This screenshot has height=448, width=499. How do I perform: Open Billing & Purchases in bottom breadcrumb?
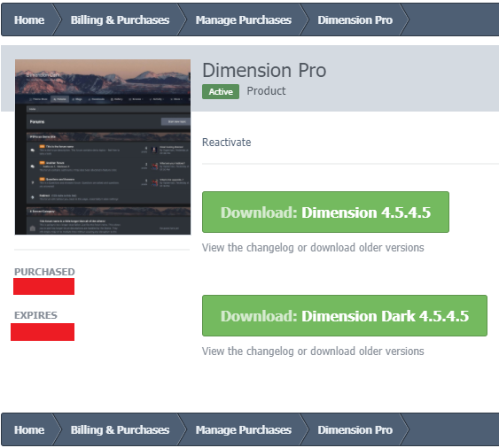pos(120,430)
